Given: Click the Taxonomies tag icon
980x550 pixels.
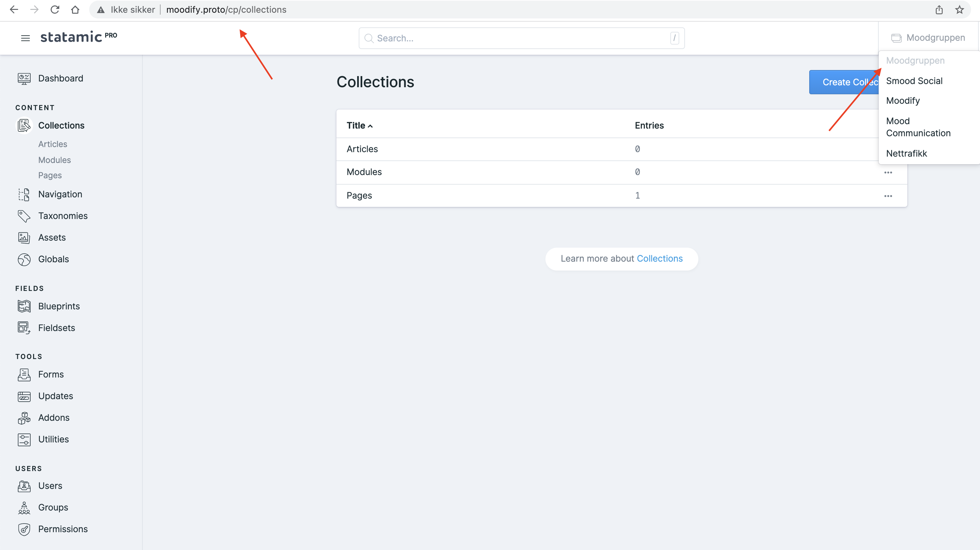Looking at the screenshot, I should point(24,216).
